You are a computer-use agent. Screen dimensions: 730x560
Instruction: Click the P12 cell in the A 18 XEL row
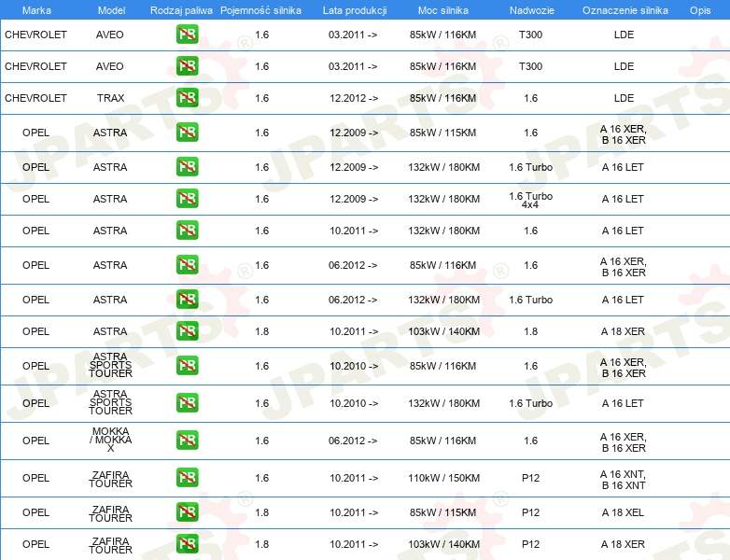tap(531, 512)
